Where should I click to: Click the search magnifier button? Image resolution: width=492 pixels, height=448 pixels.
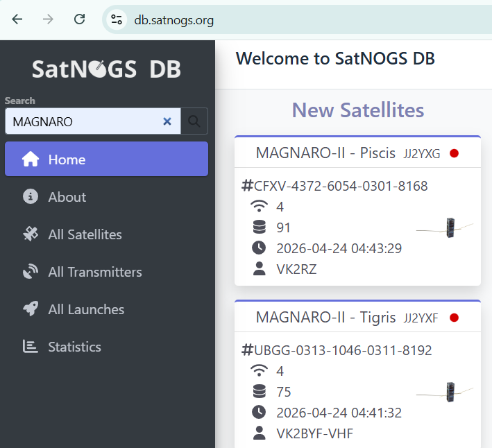coord(194,121)
